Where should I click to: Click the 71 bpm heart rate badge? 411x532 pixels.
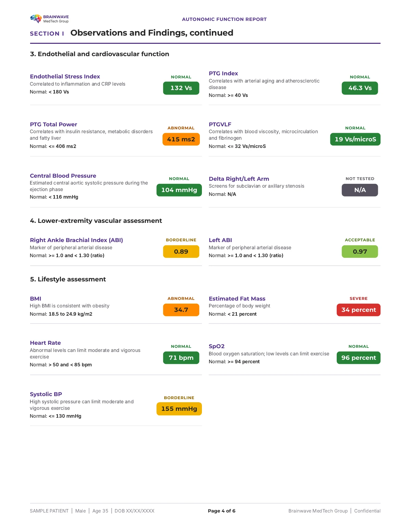181,358
